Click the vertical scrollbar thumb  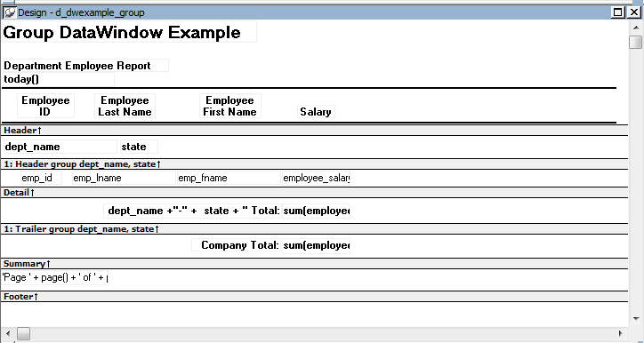tap(636, 42)
